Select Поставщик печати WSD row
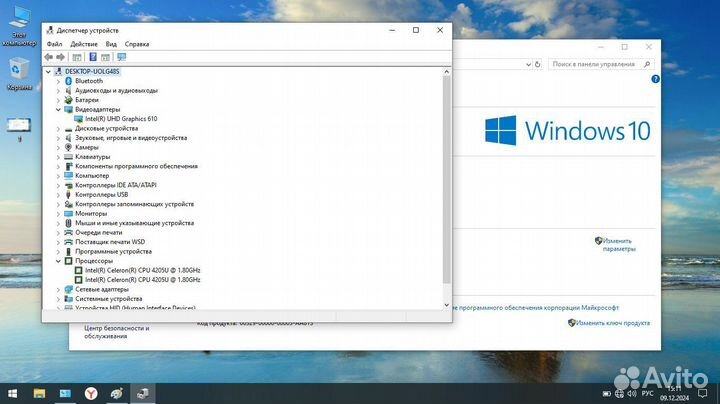 pyautogui.click(x=110, y=242)
